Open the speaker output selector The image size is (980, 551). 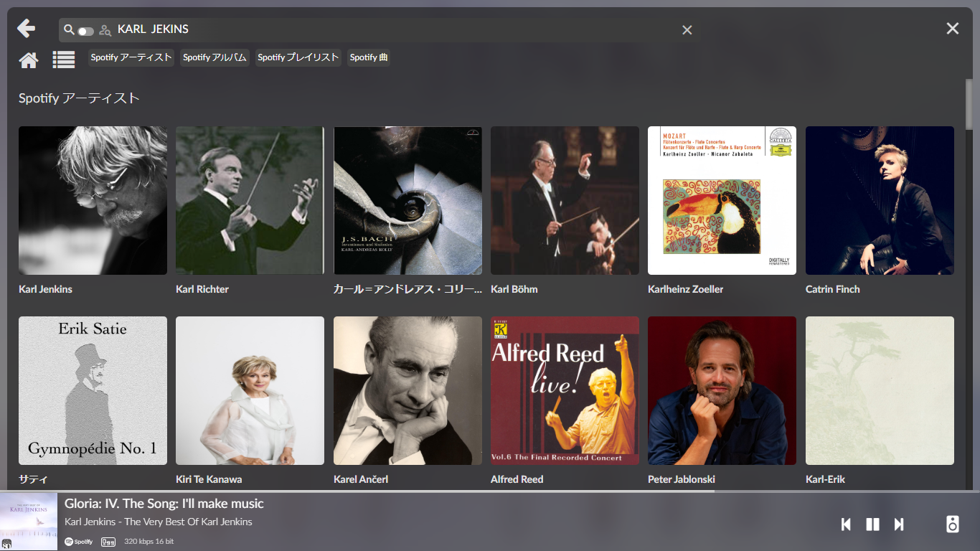pos(952,524)
